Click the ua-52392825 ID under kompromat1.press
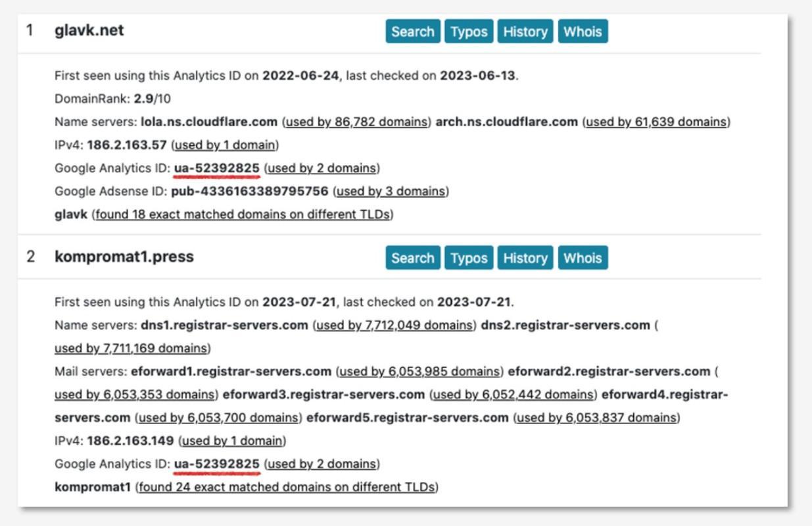 217,464
